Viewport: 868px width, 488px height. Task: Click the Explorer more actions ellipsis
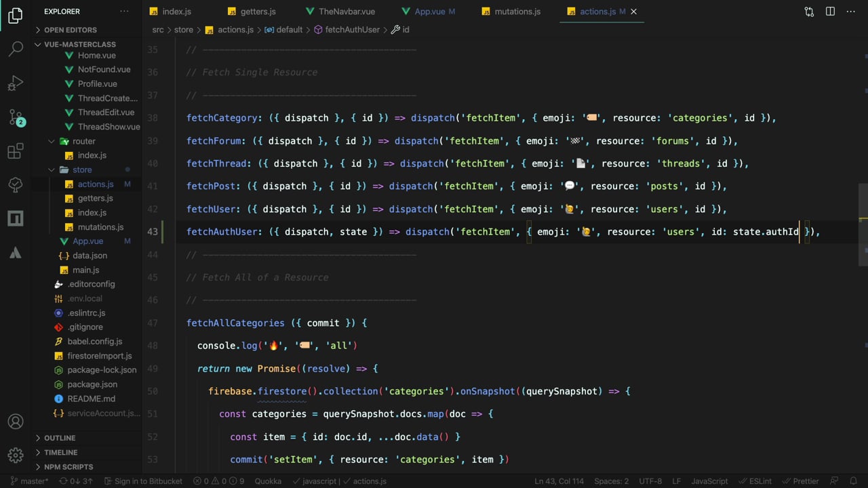[x=124, y=12]
